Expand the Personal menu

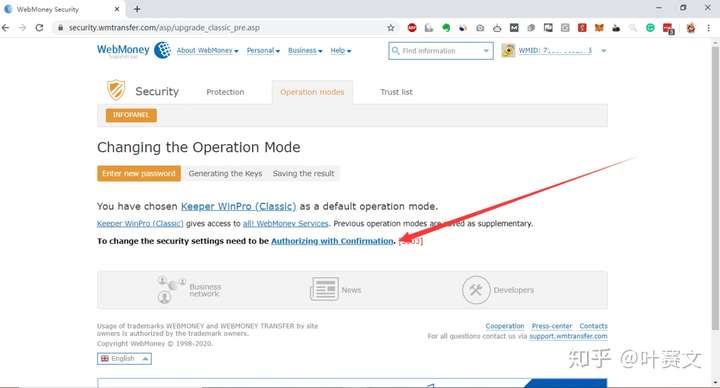263,51
